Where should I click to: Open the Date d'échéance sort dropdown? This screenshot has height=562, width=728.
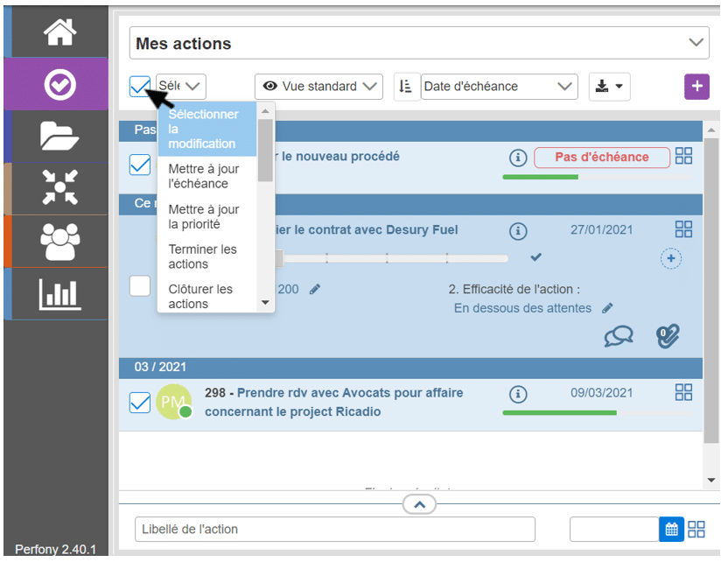499,87
